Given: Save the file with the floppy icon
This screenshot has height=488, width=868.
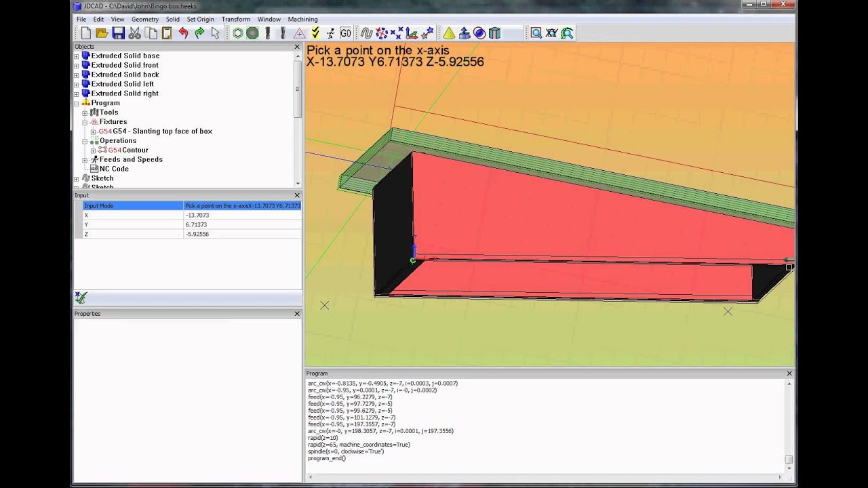Looking at the screenshot, I should 118,33.
